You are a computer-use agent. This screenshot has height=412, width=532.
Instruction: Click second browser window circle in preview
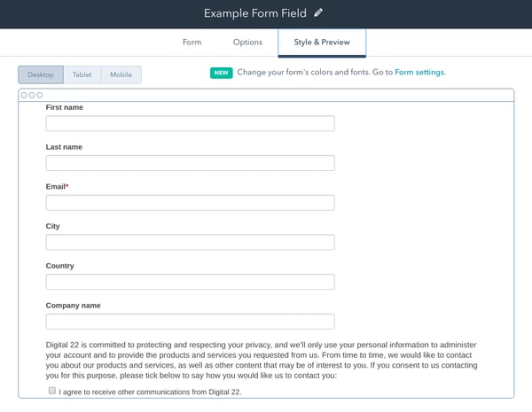(31, 95)
